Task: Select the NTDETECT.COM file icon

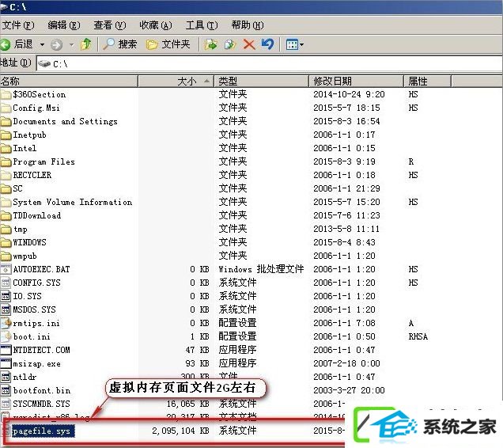Action: click(6, 351)
